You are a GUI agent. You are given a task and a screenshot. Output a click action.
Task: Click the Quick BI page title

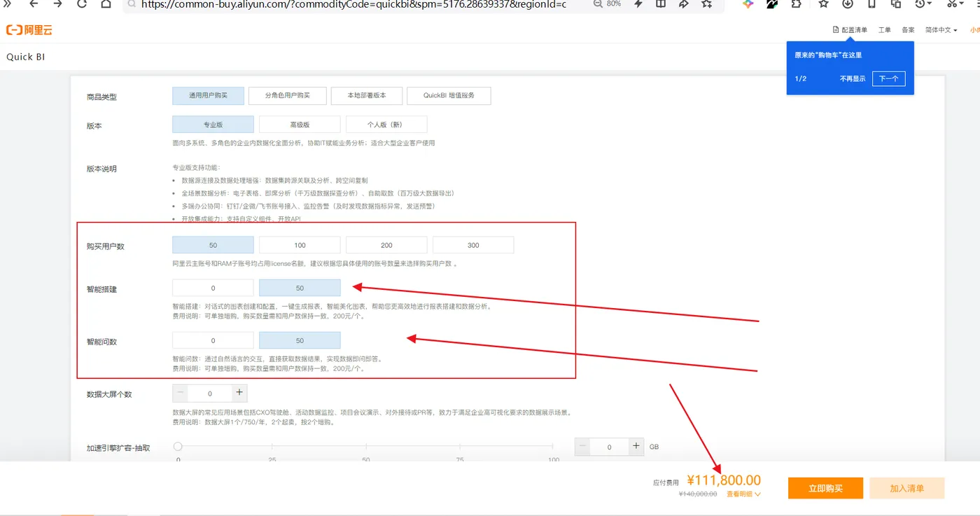[x=26, y=57]
